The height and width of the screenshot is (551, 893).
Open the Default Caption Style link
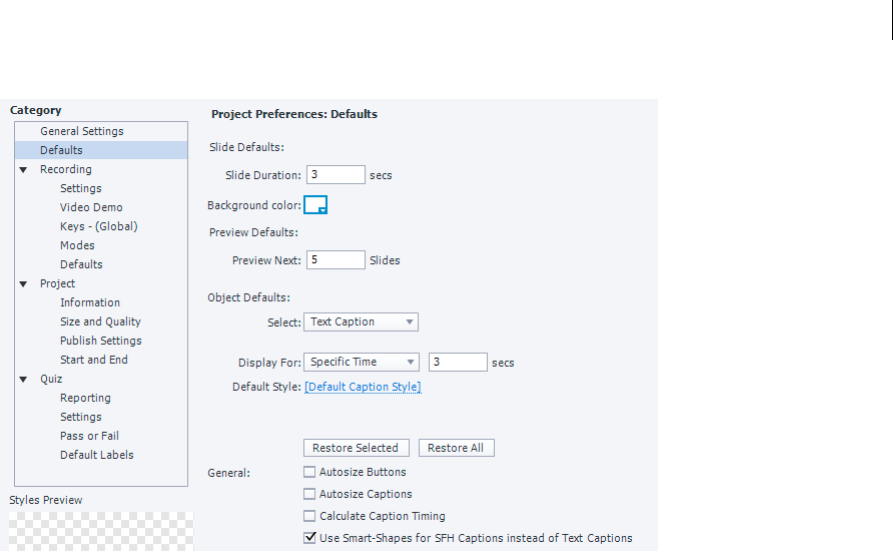[x=363, y=387]
